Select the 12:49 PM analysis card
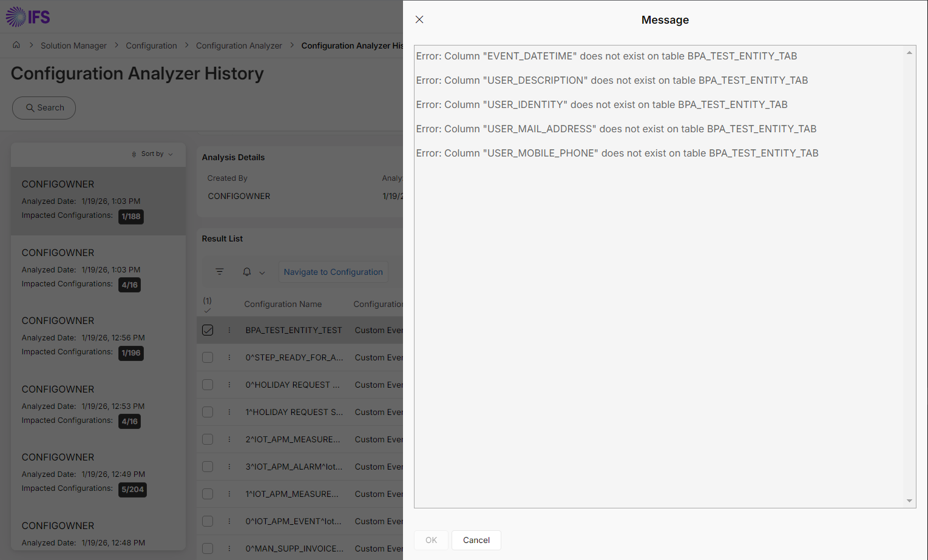 pos(98,474)
